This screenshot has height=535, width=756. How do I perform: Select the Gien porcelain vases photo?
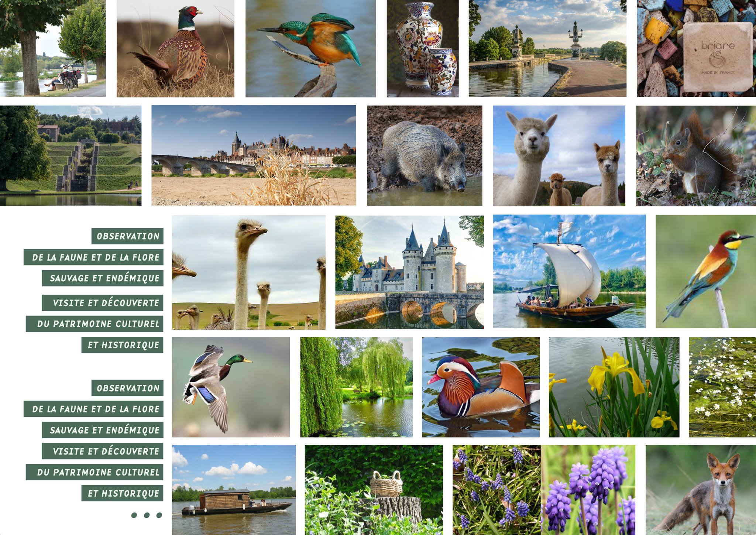pos(422,48)
